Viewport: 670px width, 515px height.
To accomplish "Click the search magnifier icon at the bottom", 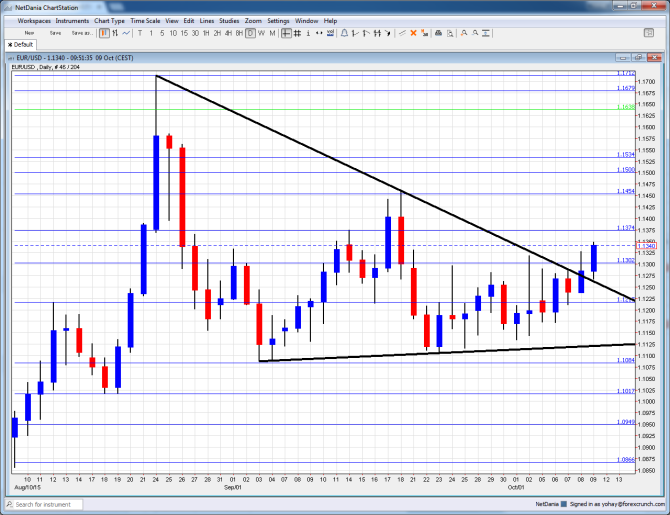I will pyautogui.click(x=10, y=504).
